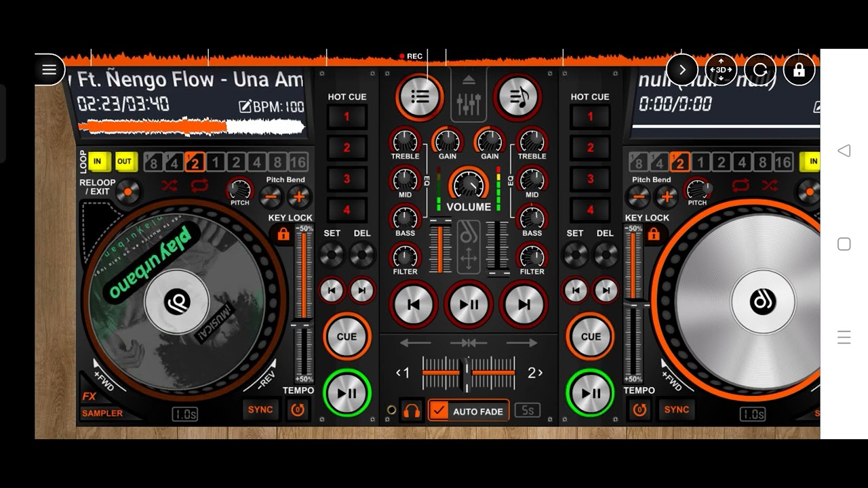Screen dimensions: 868x488
Task: Click left deck DEL cue knob
Action: 362,255
